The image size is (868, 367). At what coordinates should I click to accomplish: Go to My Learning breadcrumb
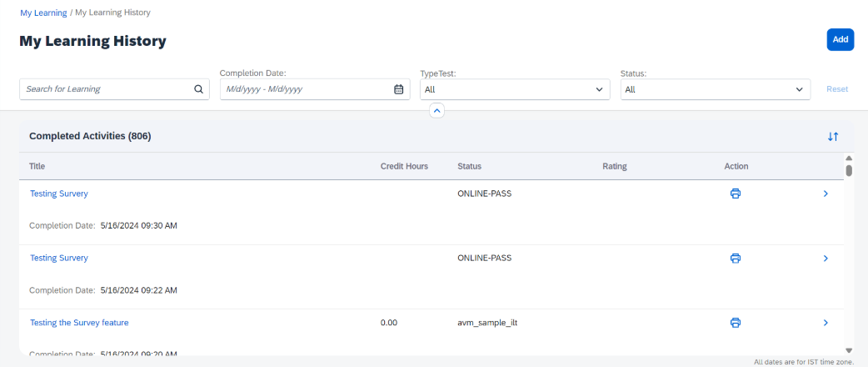[43, 13]
